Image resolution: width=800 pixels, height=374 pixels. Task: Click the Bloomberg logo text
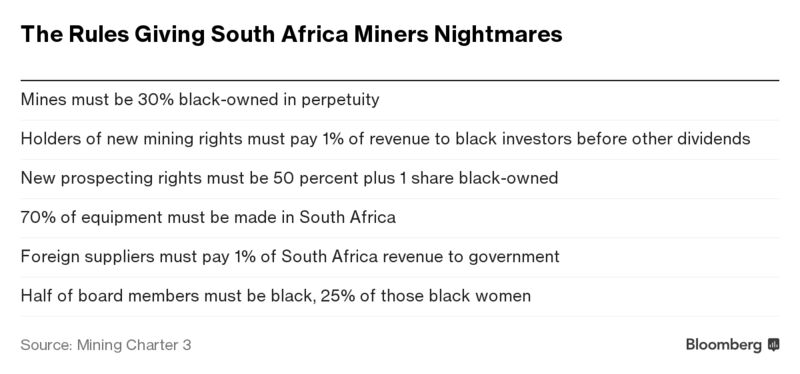point(723,345)
